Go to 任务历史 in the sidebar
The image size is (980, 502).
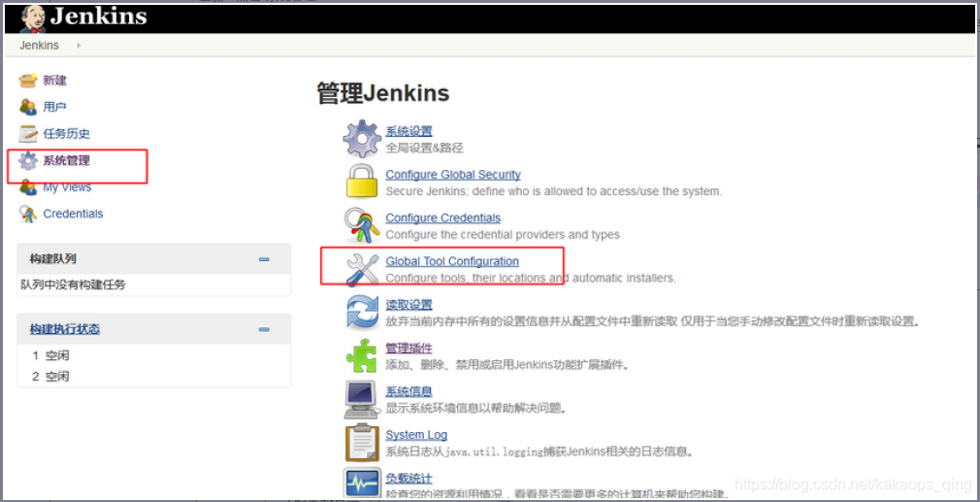(66, 134)
